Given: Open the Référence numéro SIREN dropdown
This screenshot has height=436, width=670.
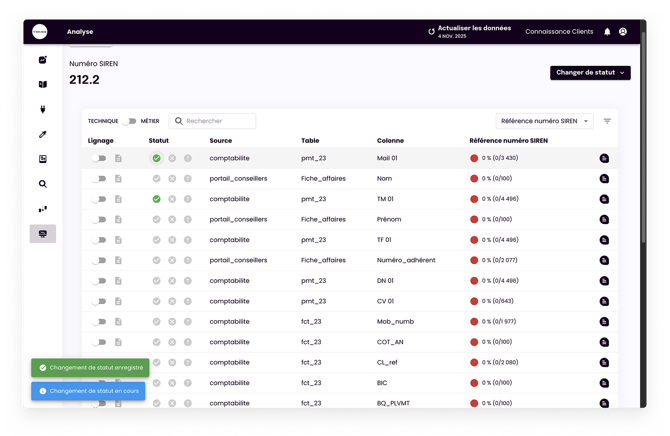Looking at the screenshot, I should pyautogui.click(x=545, y=121).
